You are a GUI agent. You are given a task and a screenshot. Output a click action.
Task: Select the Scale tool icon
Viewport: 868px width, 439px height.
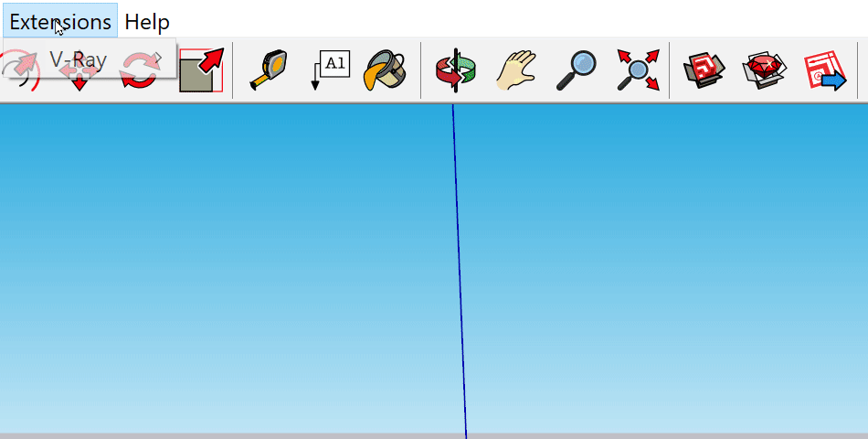point(202,70)
